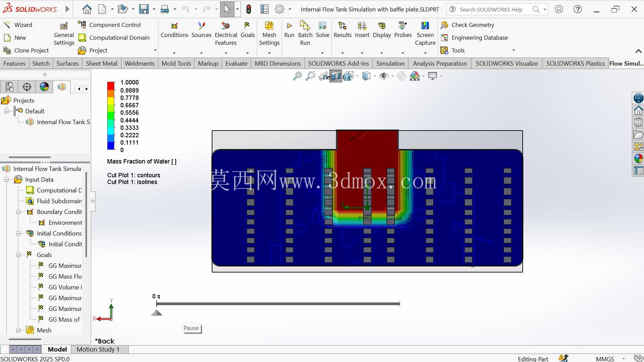
Task: Select the Mesh tree item
Action: (39, 330)
